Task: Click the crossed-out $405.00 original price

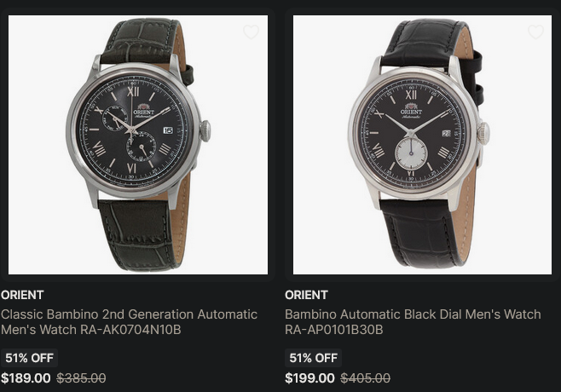Action: pyautogui.click(x=365, y=378)
